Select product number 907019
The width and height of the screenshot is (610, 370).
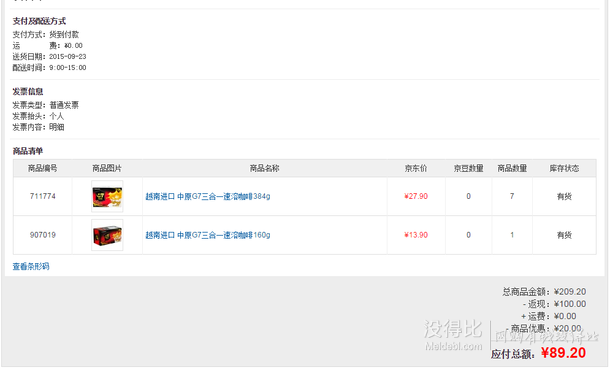pyautogui.click(x=43, y=235)
